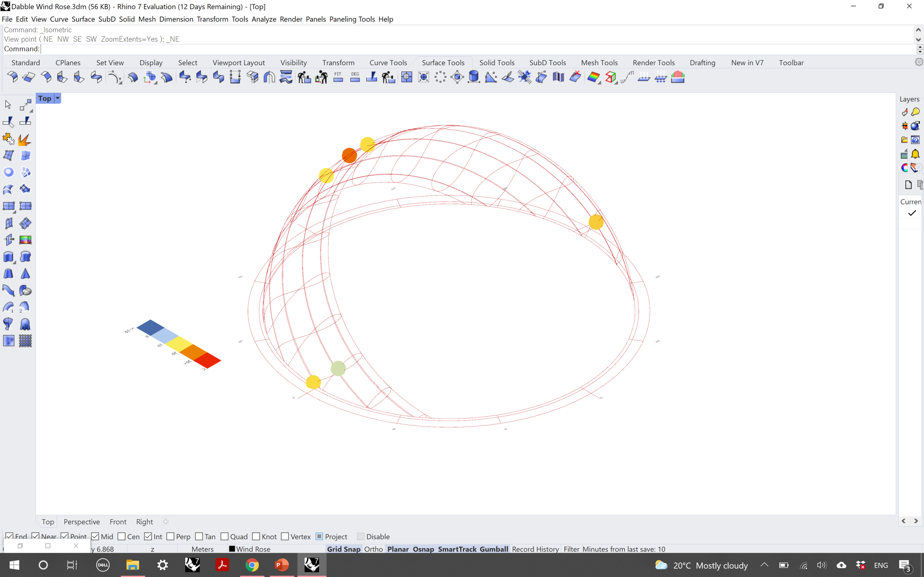Open the Libraries folder panel icon

[x=904, y=139]
